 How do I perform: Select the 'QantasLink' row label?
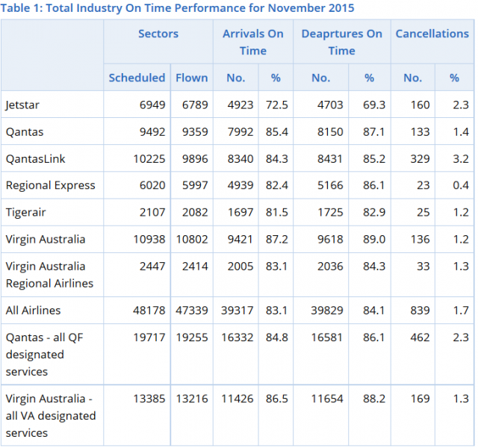35,159
